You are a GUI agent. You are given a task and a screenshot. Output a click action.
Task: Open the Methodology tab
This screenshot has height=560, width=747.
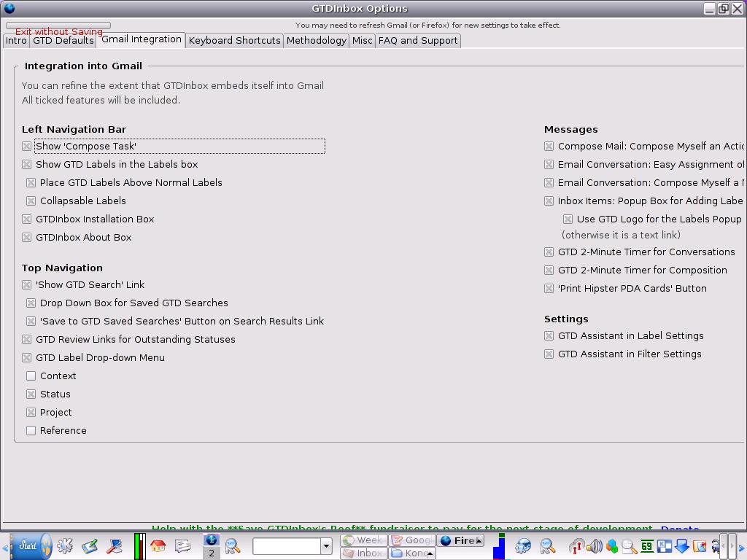coord(317,41)
